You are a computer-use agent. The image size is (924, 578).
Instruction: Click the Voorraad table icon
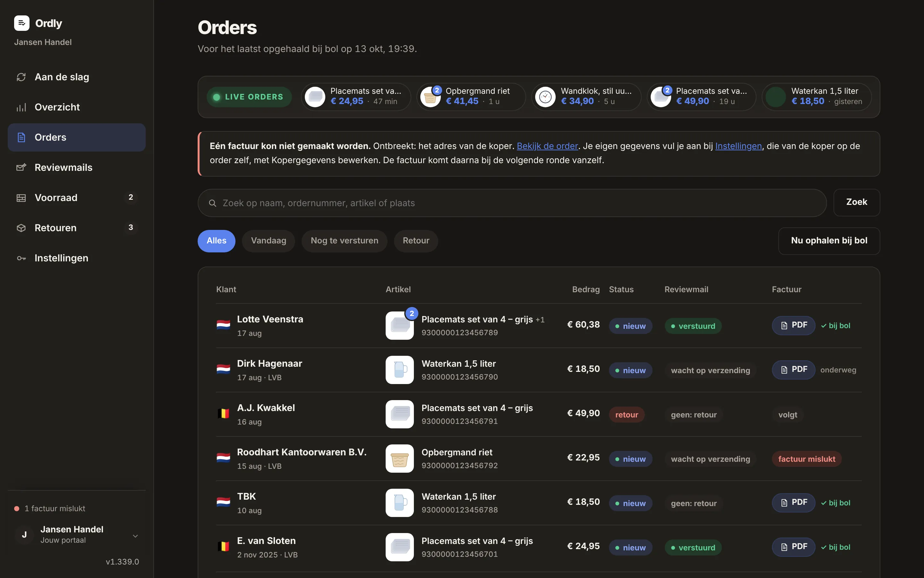point(21,197)
